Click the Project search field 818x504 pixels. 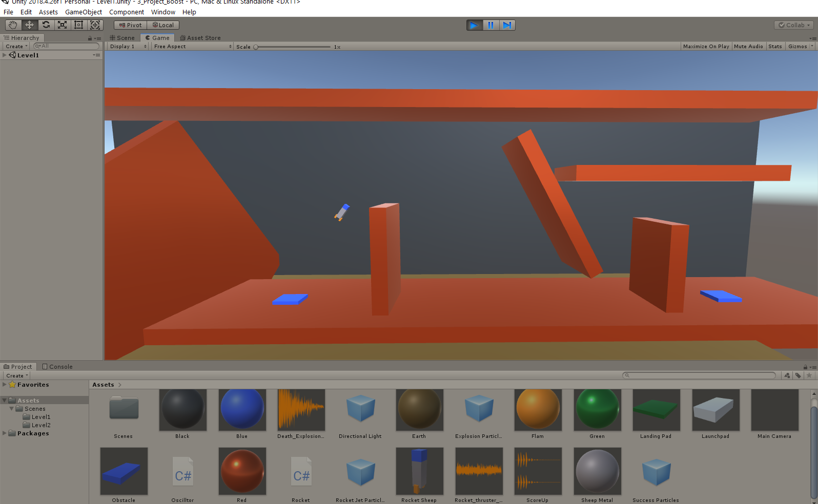699,375
